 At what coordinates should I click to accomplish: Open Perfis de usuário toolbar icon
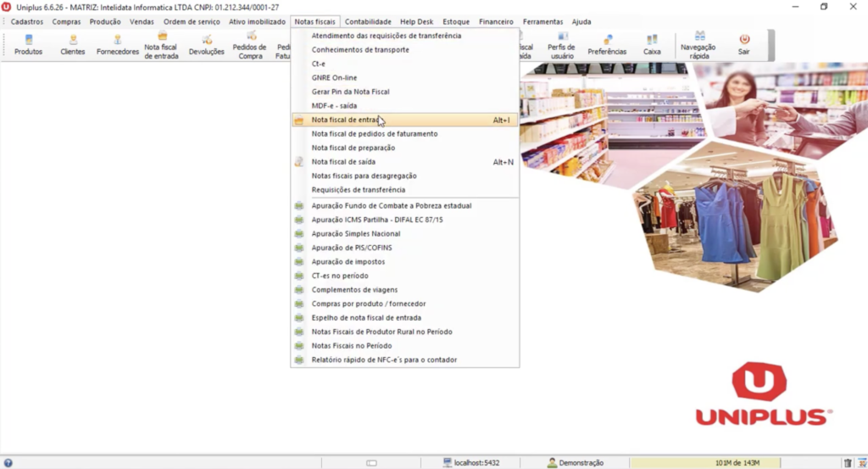tap(561, 45)
